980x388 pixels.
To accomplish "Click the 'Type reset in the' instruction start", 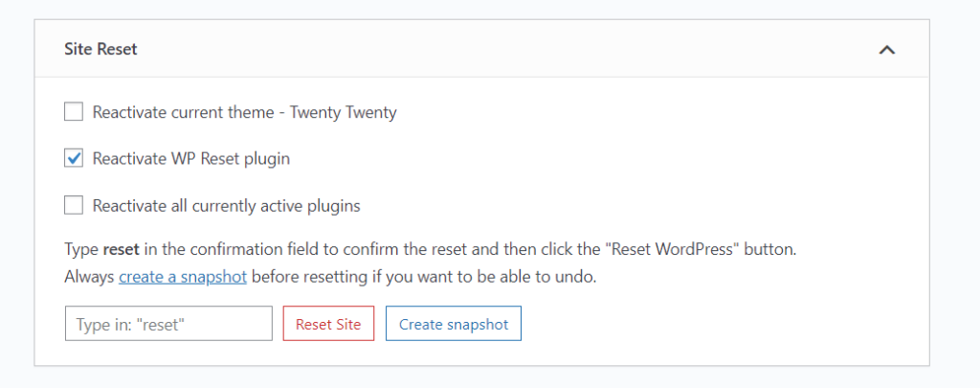I will (122, 250).
